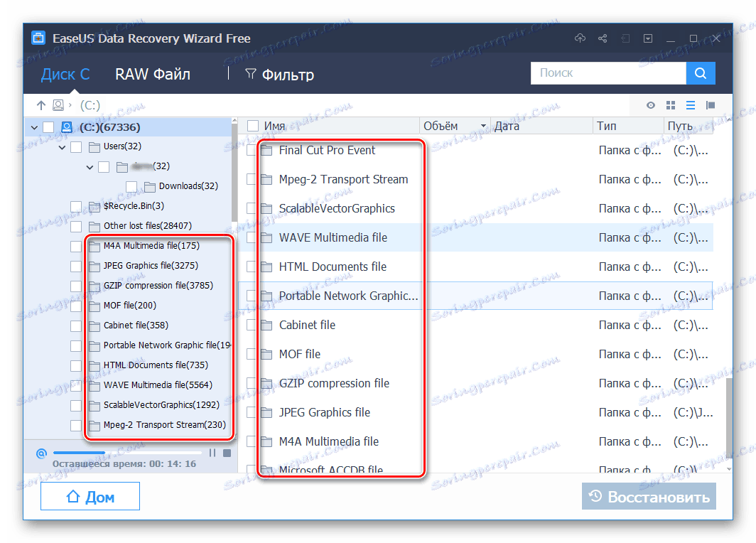Viewport: 756px width, 543px height.
Task: Click the drive icon next to (C:)(67336)
Action: click(67, 127)
